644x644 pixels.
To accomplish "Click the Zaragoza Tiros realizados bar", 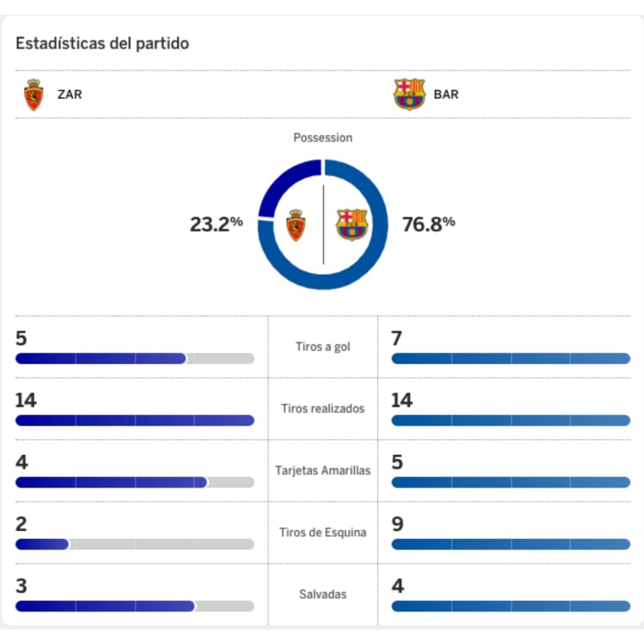I will pyautogui.click(x=134, y=420).
